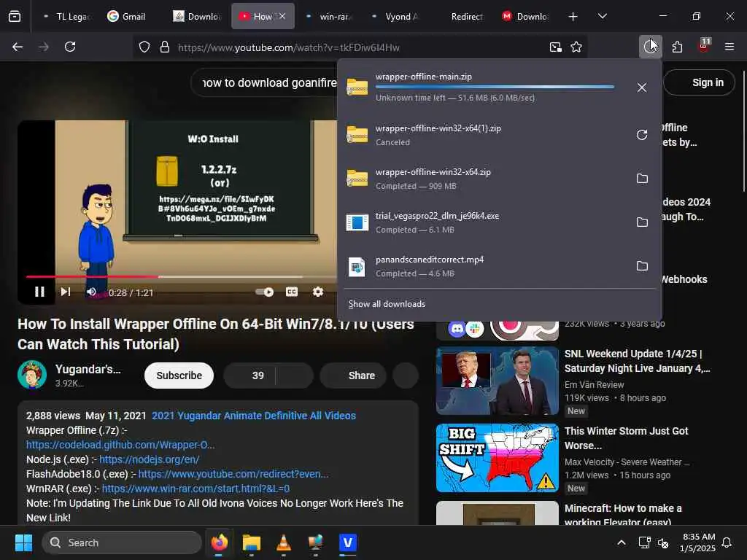Switch to the TL Legacy tab
This screenshot has height=560, width=747.
click(66, 17)
